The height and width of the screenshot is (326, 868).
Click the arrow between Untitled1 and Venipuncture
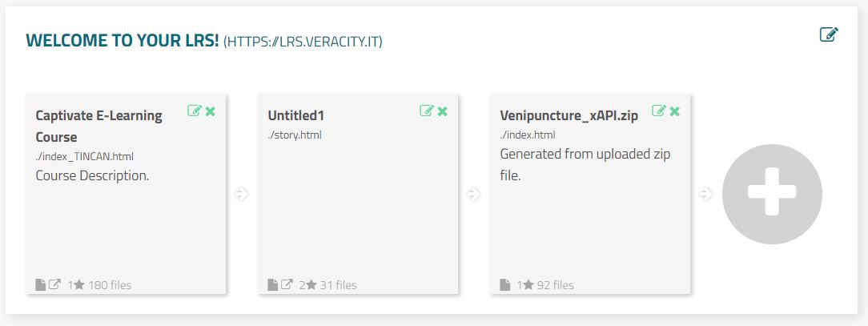tap(474, 194)
